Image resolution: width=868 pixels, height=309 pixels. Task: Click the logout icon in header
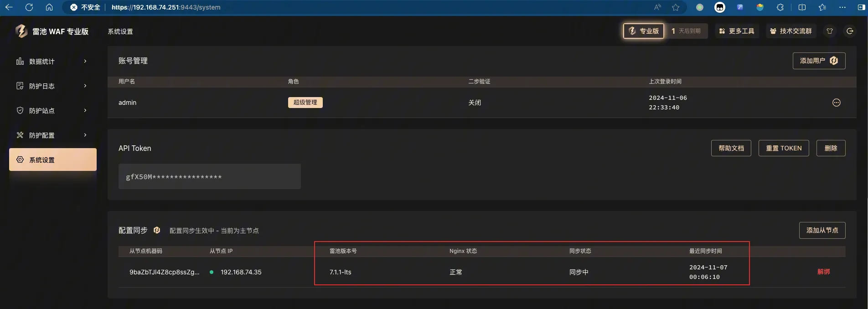click(850, 31)
